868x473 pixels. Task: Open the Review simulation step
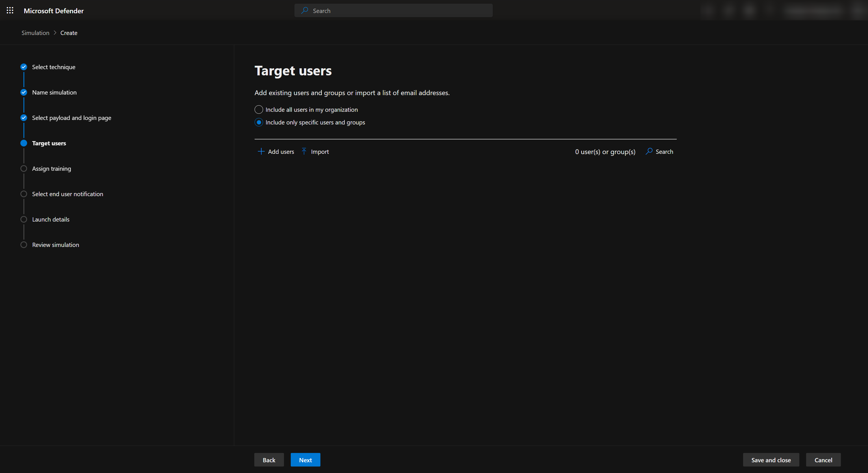(55, 245)
